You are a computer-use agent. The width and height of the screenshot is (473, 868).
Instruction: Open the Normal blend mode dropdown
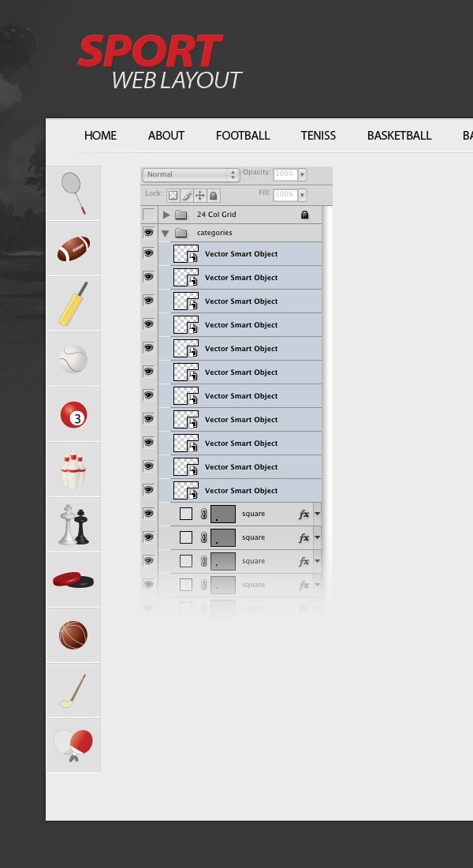(191, 174)
